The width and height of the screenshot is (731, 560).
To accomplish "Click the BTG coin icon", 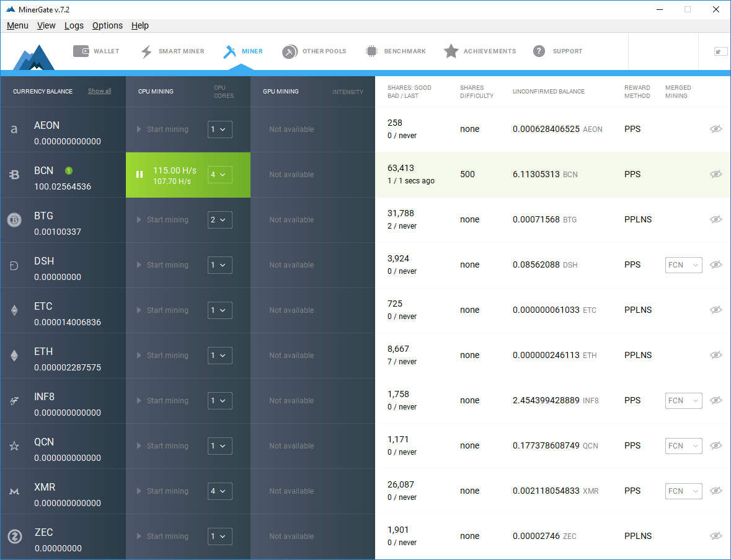I will (14, 220).
